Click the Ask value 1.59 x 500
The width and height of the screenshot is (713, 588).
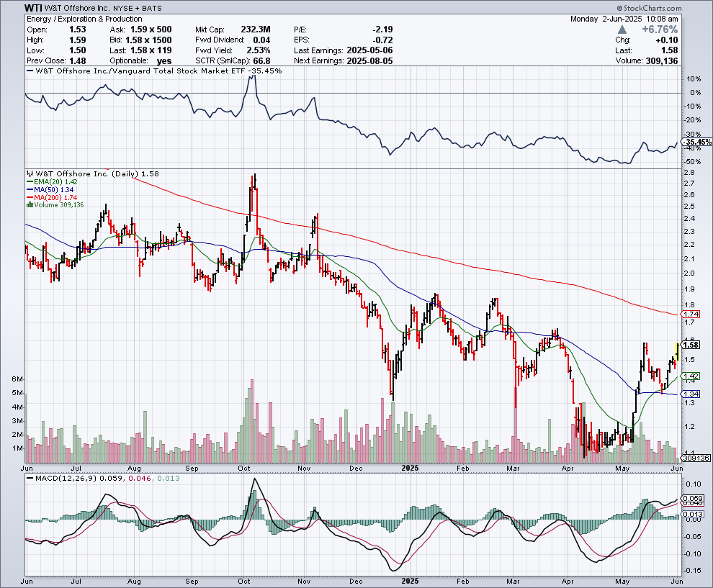point(151,30)
